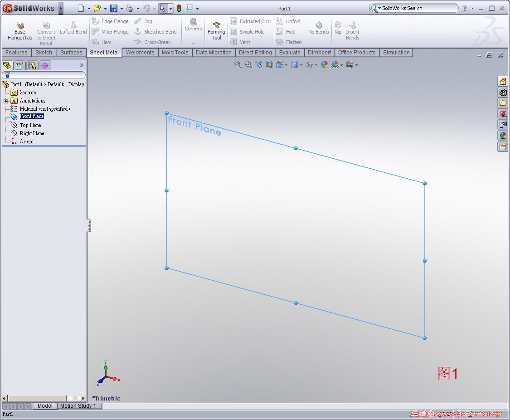The width and height of the screenshot is (510, 420).
Task: Switch to the Weldments tab
Action: click(140, 52)
